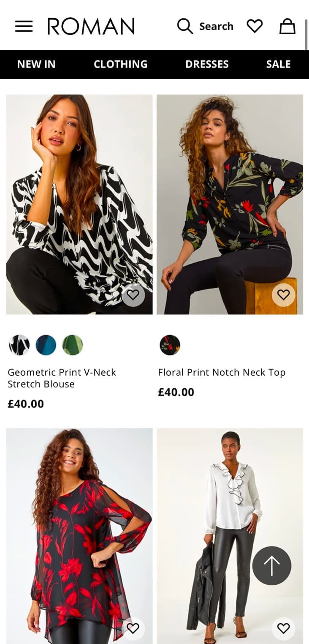Screen dimensions: 309x644
Task: Open the wishlist heart in the header
Action: coord(255,26)
